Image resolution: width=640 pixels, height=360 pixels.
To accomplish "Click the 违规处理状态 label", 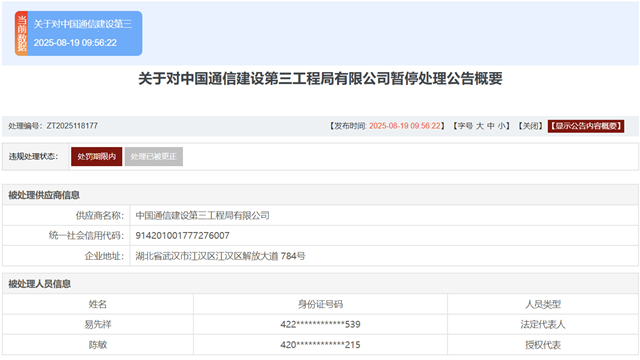I will point(33,156).
